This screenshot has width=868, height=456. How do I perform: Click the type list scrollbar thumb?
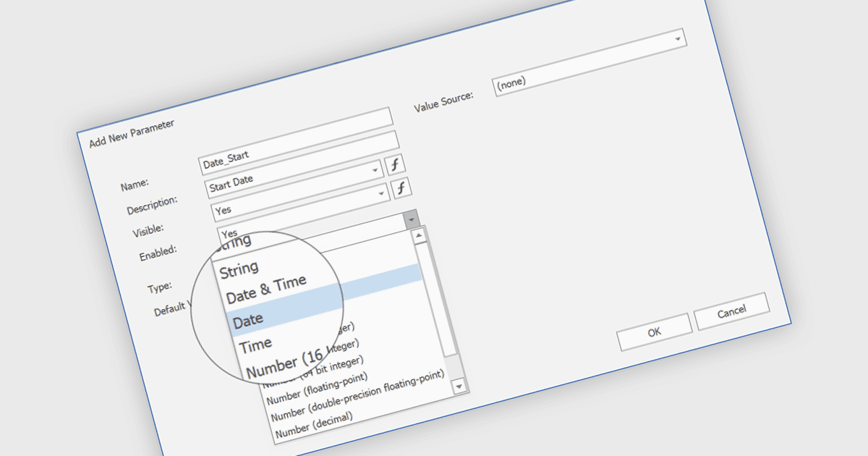[436, 299]
